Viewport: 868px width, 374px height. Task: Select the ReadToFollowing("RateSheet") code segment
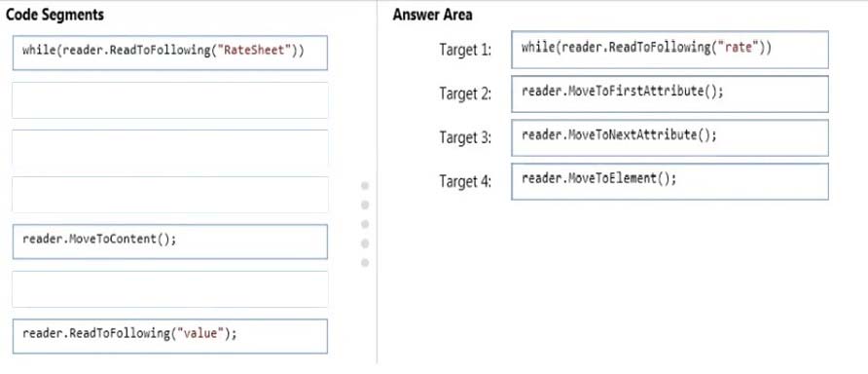(170, 54)
